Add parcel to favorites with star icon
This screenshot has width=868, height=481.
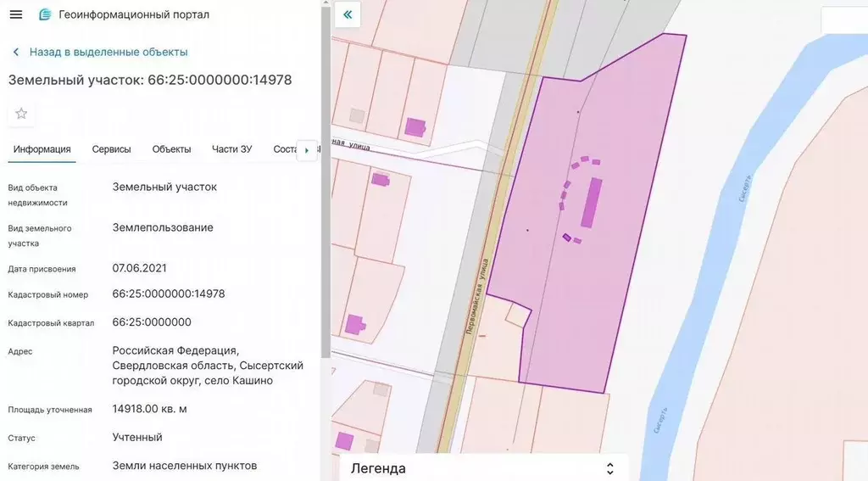[x=21, y=114]
